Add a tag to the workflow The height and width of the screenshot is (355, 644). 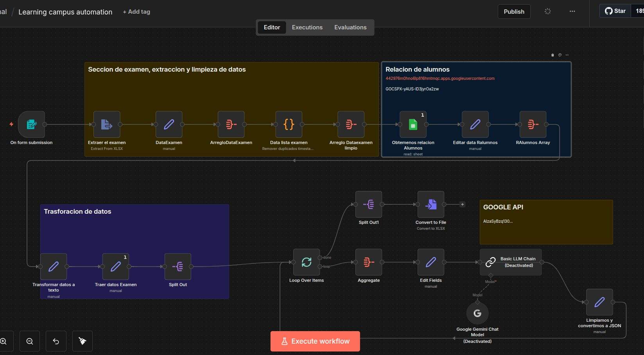point(136,12)
